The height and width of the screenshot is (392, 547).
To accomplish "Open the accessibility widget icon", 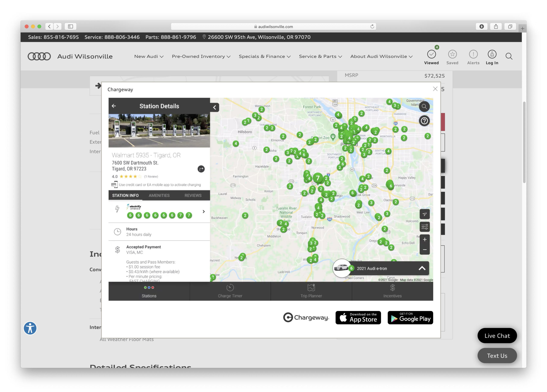I will point(30,328).
